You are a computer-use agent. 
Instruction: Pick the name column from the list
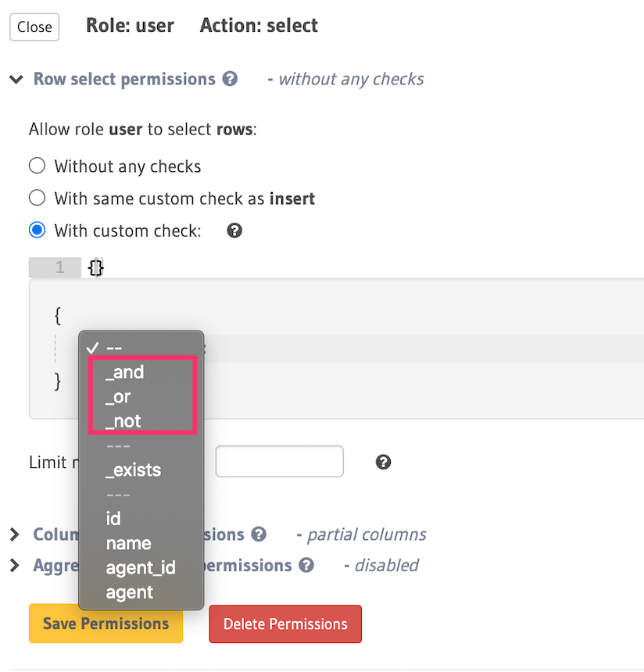(x=128, y=543)
